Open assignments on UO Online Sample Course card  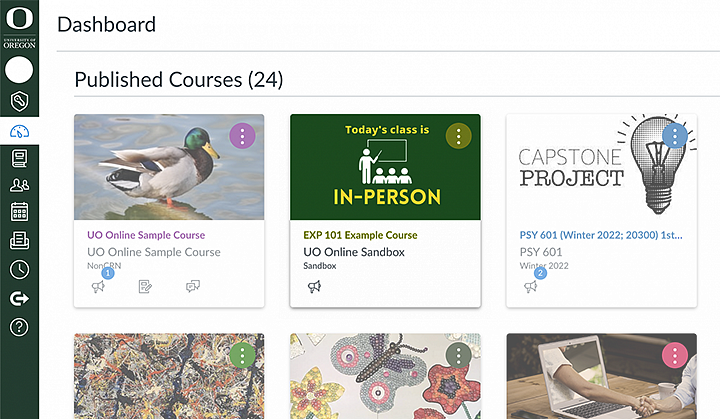click(x=146, y=287)
